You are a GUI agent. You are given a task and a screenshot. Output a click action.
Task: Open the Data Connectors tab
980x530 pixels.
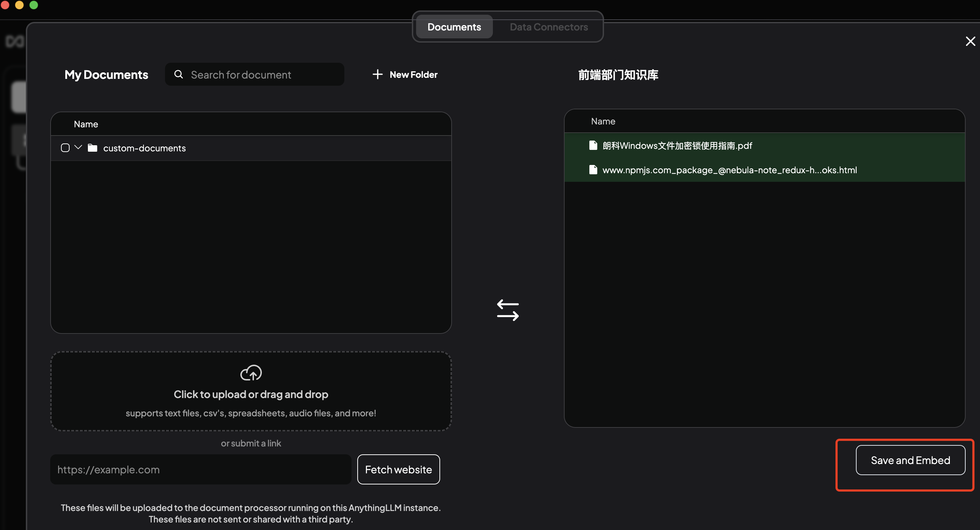(548, 27)
